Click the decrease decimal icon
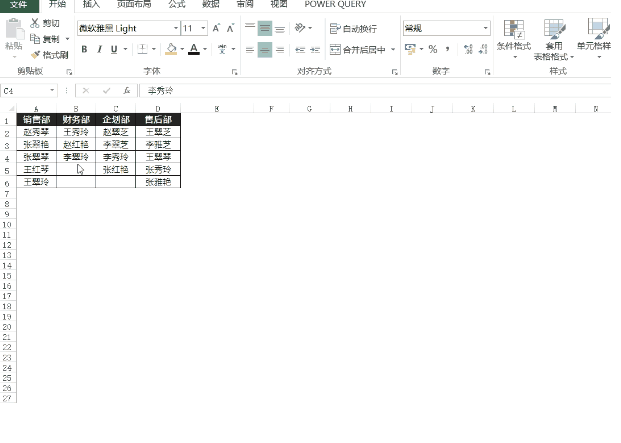The width and height of the screenshot is (621, 443). coord(483,49)
